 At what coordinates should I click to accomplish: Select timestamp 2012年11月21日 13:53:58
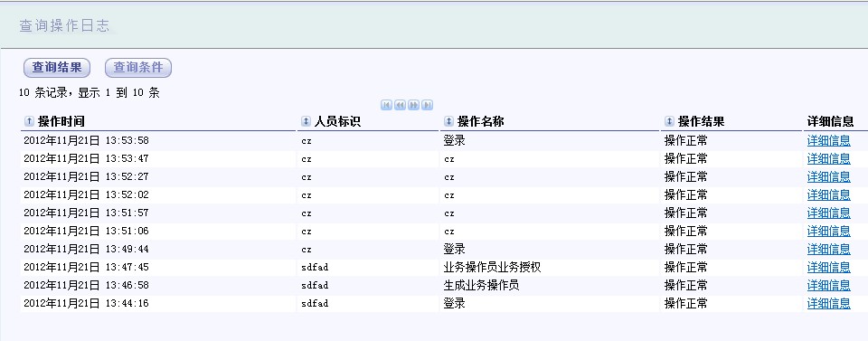click(87, 140)
